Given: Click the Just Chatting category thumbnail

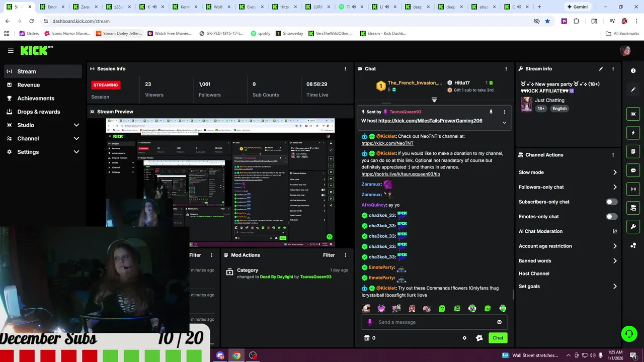Looking at the screenshot, I should click(x=526, y=104).
